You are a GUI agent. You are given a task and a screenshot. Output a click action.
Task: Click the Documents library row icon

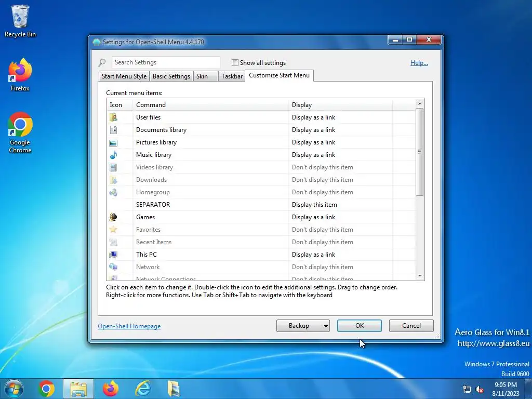(x=113, y=130)
